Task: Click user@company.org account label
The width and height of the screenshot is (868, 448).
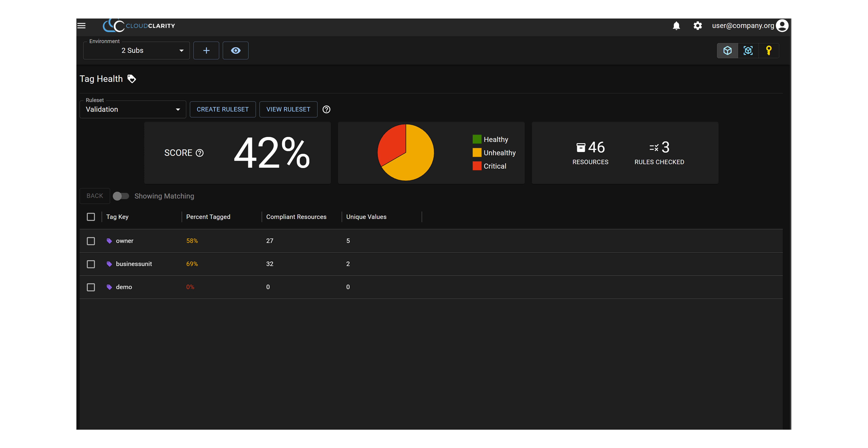Action: point(743,26)
